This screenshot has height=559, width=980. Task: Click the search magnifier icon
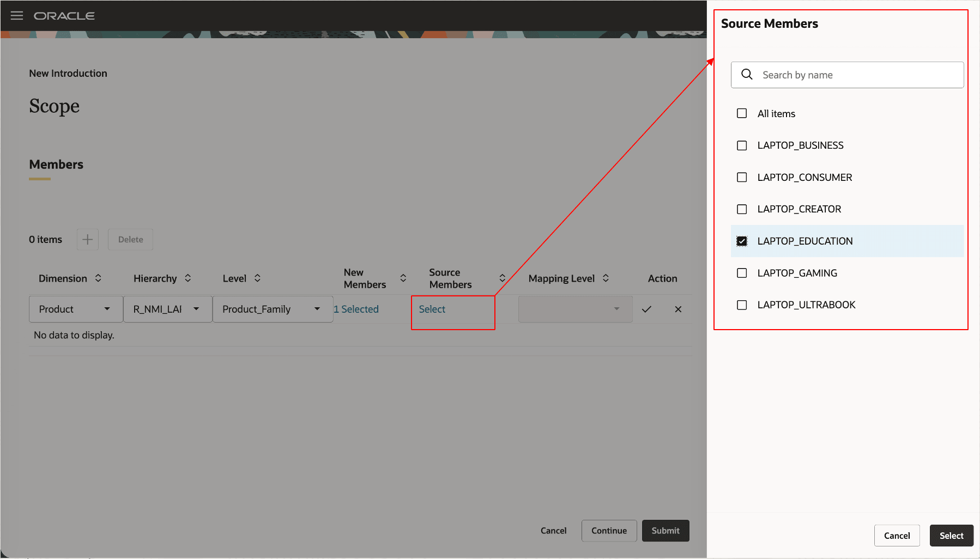pyautogui.click(x=747, y=75)
